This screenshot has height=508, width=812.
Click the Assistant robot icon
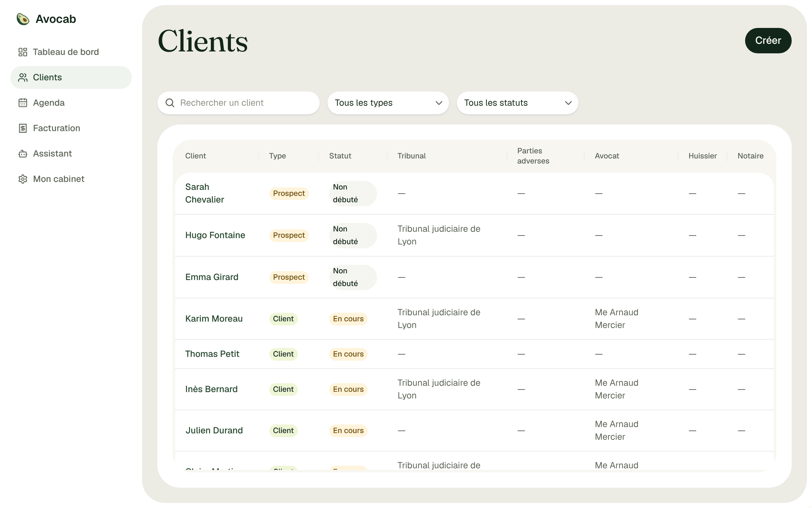pos(23,154)
